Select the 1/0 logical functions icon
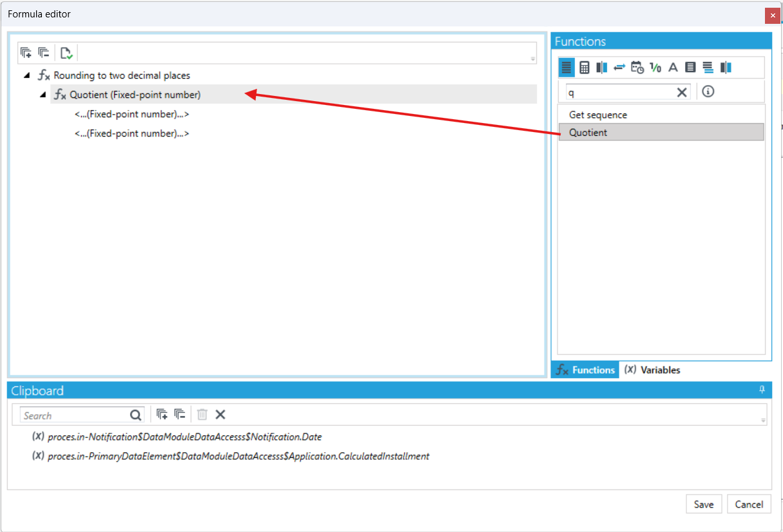783x532 pixels. (655, 67)
